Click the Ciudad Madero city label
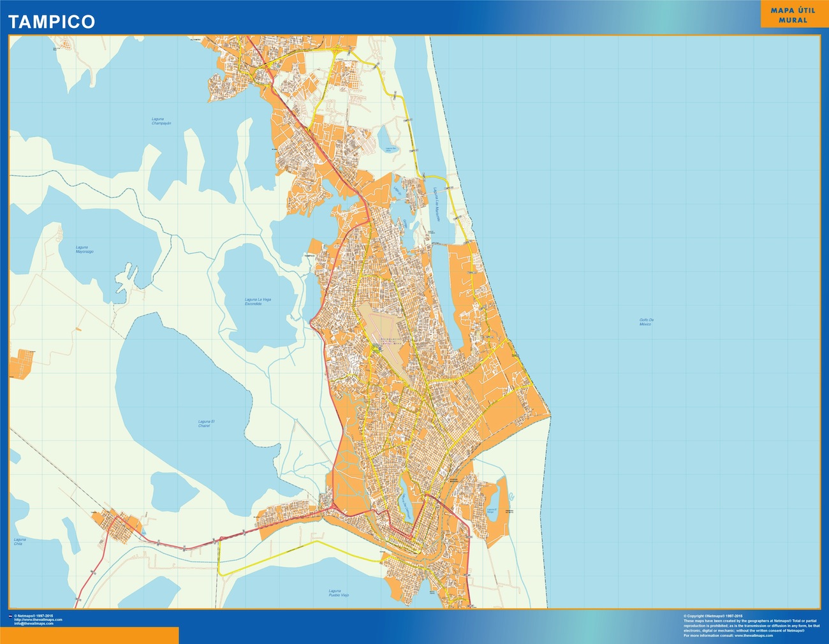 click(454, 481)
